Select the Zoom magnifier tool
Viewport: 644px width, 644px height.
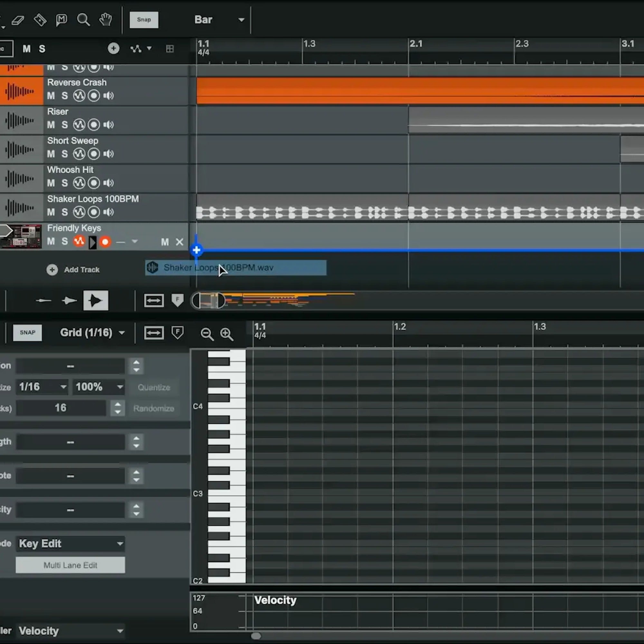tap(83, 20)
